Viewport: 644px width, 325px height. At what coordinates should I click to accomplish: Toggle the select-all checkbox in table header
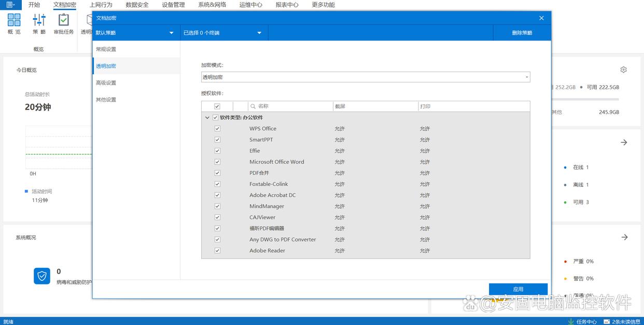pyautogui.click(x=217, y=106)
